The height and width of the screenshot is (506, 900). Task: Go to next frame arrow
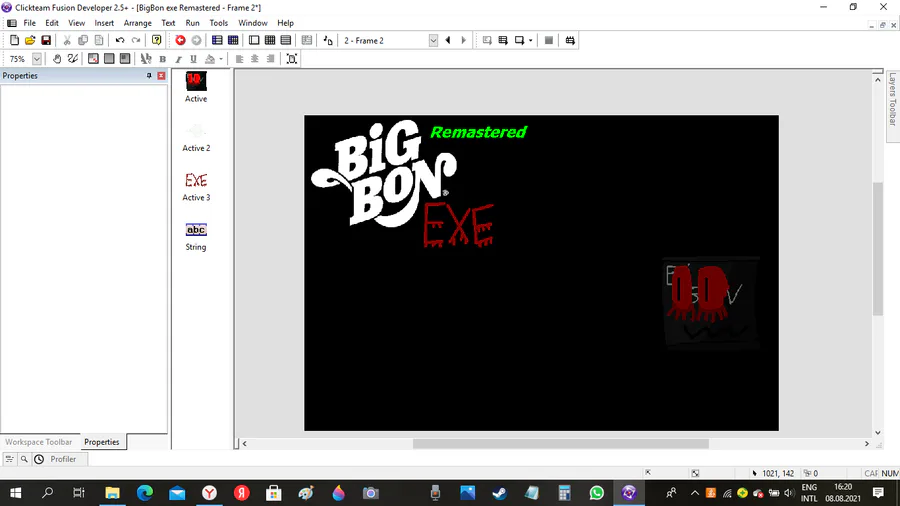(463, 40)
